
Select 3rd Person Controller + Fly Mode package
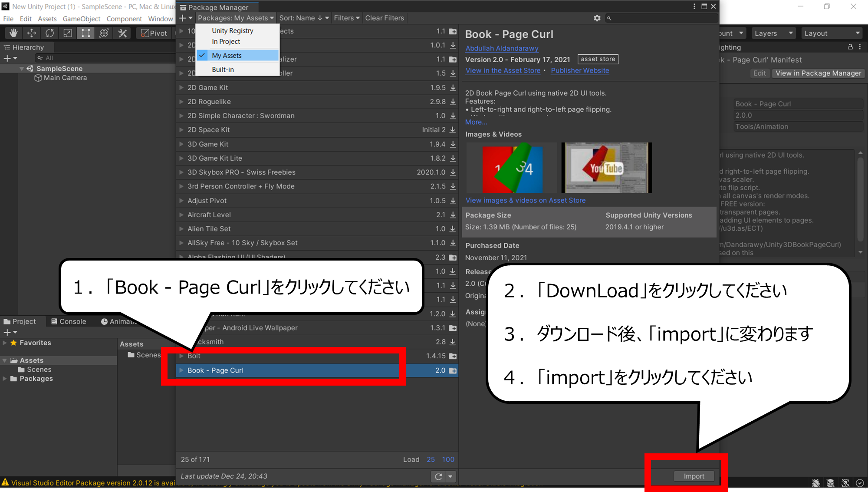pyautogui.click(x=317, y=186)
